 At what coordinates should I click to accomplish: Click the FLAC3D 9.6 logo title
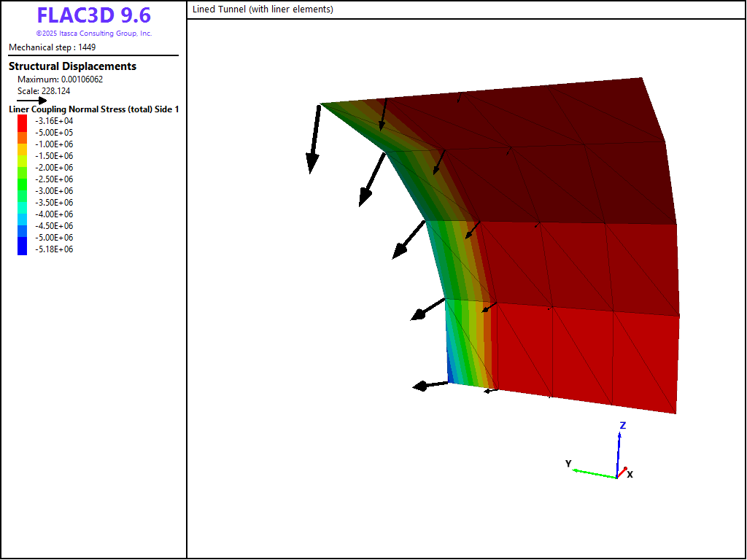[93, 16]
